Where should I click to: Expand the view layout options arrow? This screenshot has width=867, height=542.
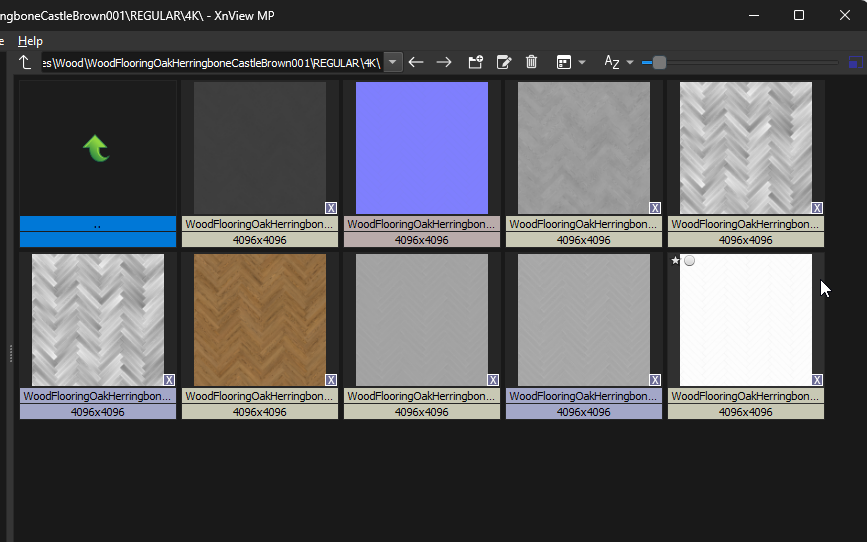click(582, 62)
